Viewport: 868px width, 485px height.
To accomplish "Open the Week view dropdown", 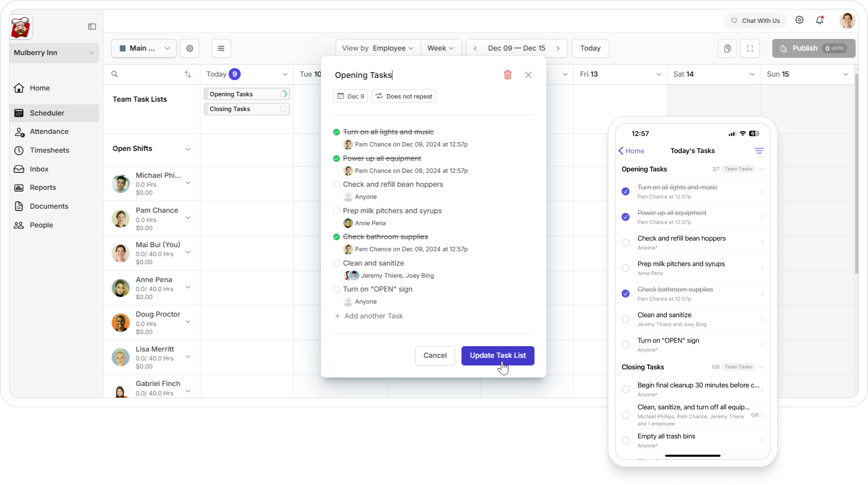I will tap(441, 48).
